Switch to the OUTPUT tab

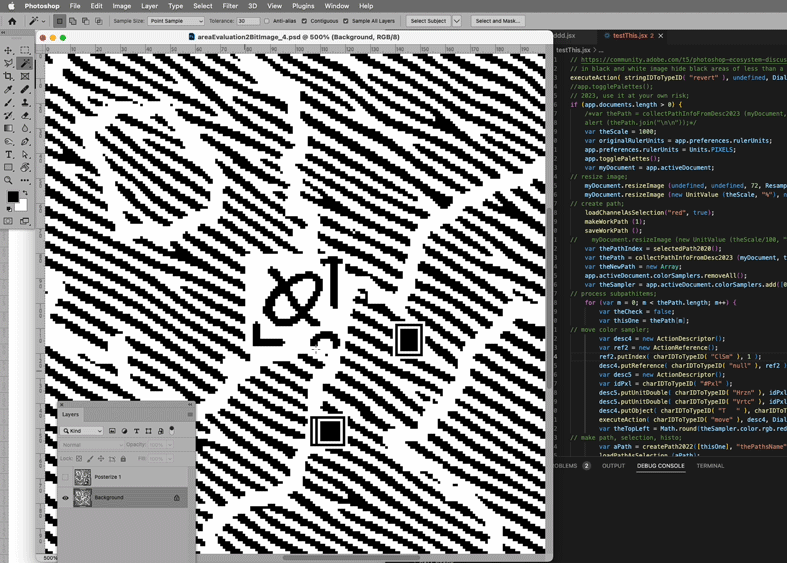[x=613, y=466]
